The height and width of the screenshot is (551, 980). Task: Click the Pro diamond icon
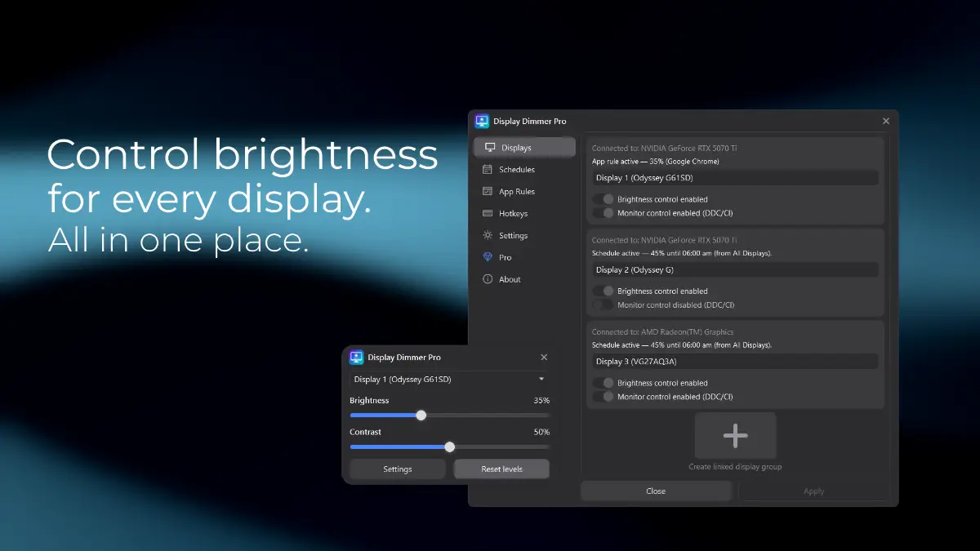488,257
